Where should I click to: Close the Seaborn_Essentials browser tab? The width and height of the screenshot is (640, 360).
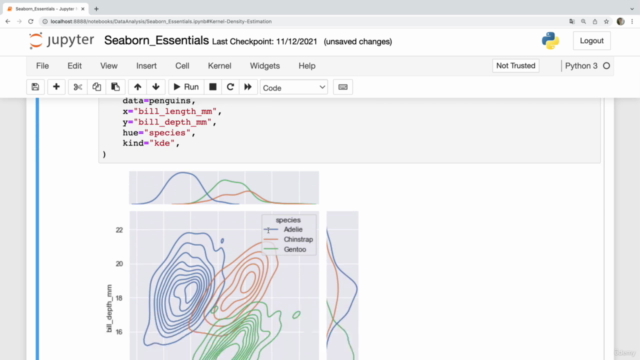tap(82, 9)
